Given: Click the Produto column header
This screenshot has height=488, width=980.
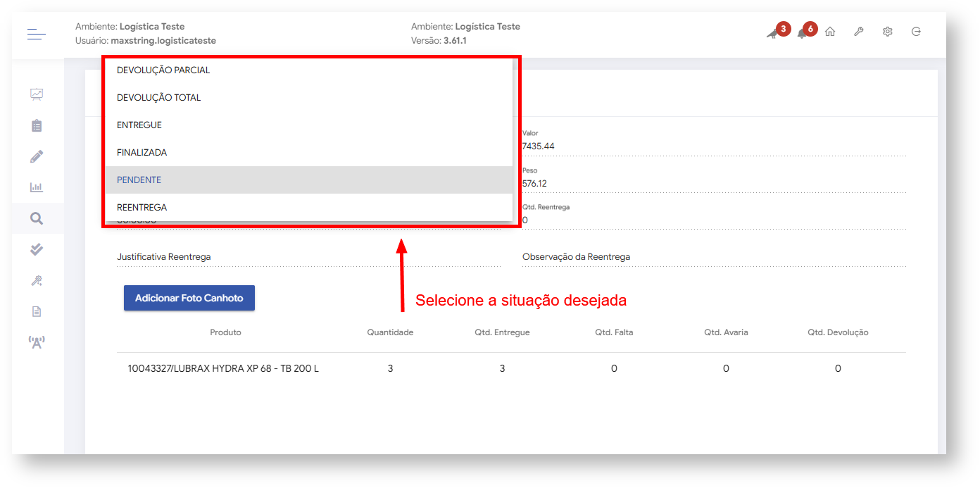Looking at the screenshot, I should (225, 332).
